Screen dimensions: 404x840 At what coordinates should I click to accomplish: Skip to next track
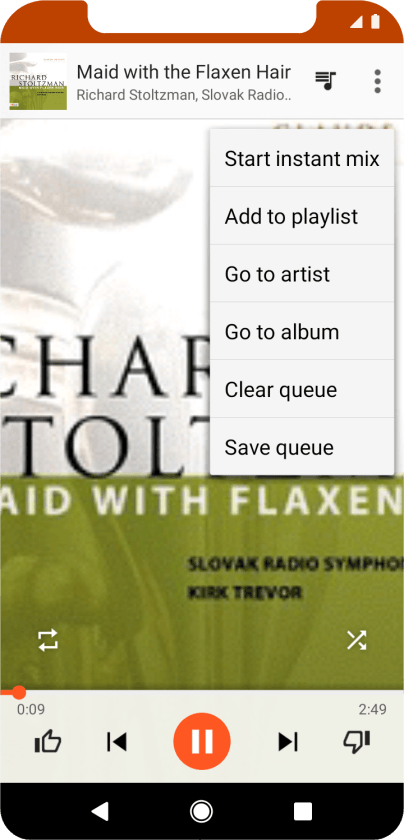[x=288, y=741]
